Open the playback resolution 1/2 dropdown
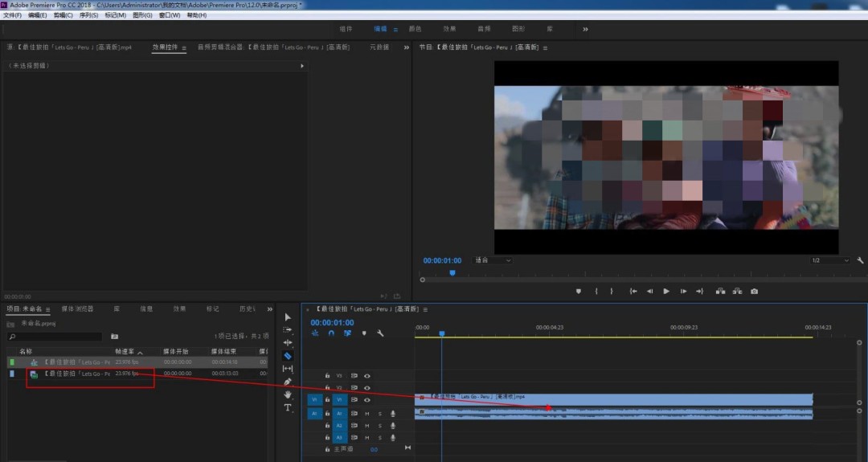868x462 pixels. 829,260
